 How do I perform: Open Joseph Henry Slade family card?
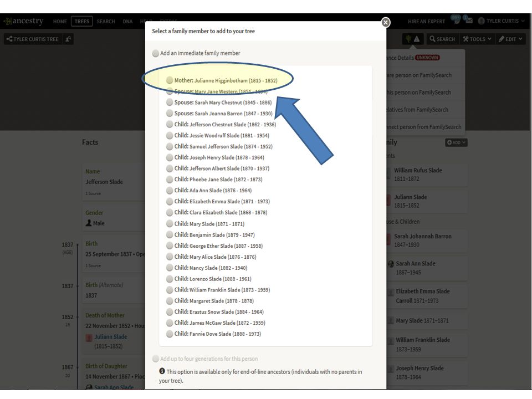pyautogui.click(x=427, y=372)
